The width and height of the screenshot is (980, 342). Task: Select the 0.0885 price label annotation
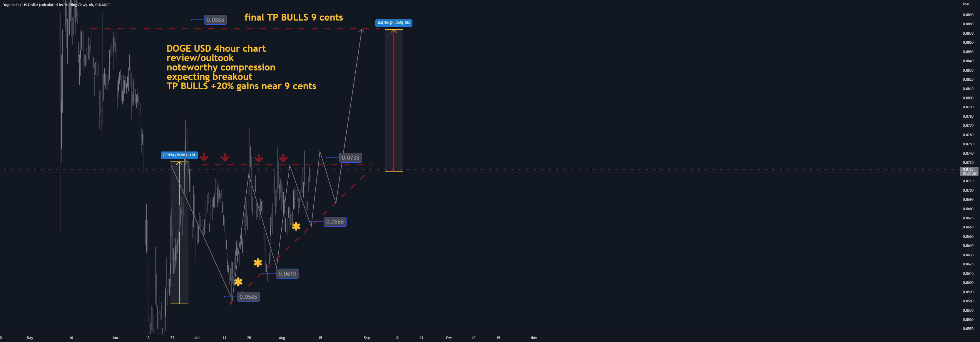click(x=215, y=19)
